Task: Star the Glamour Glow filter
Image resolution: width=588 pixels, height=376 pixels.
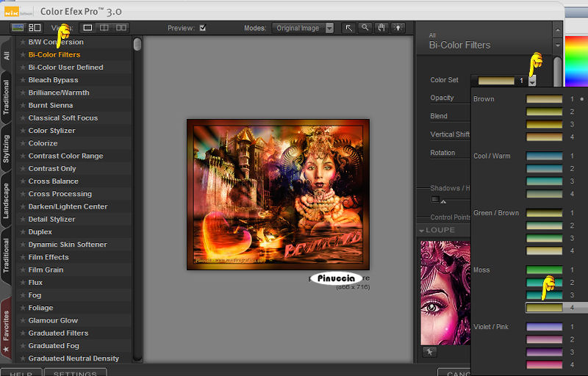Action: [23, 321]
